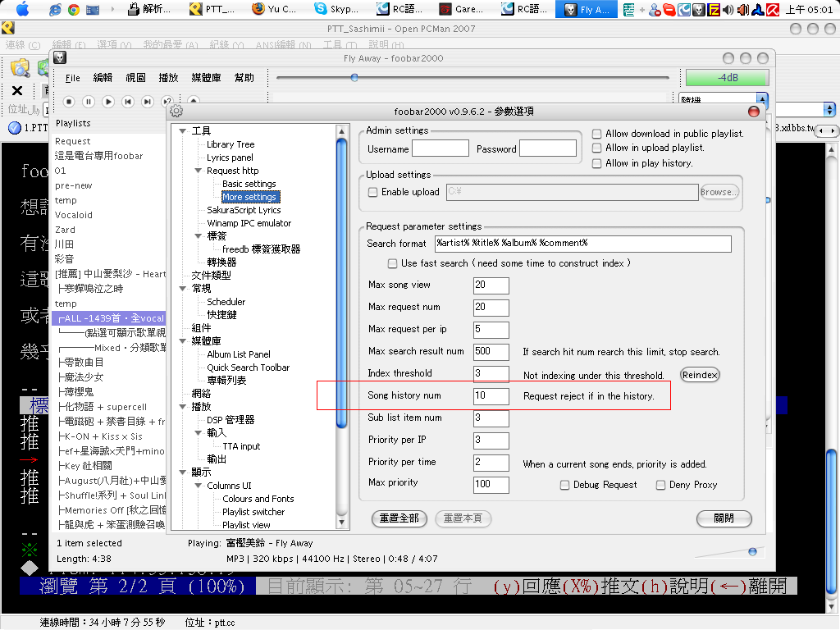Select Basic settings in the tree
This screenshot has width=840, height=630.
point(249,184)
